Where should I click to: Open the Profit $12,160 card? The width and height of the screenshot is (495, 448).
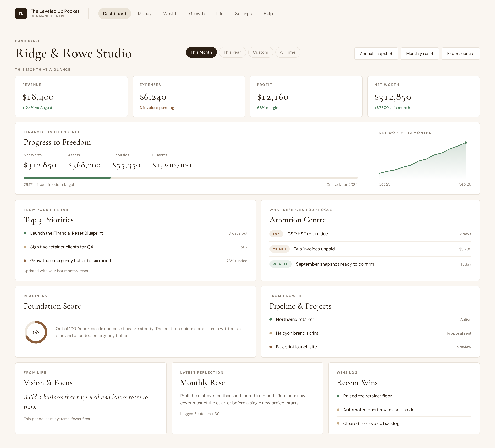(x=306, y=96)
